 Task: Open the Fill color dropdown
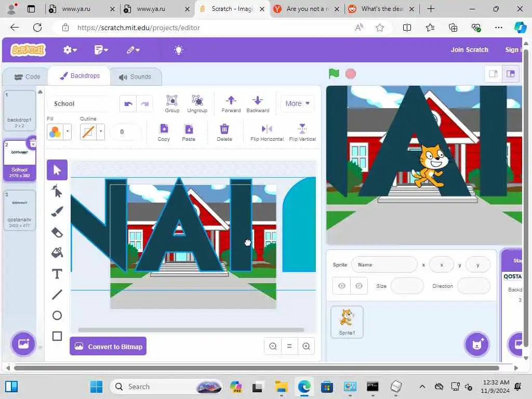68,131
